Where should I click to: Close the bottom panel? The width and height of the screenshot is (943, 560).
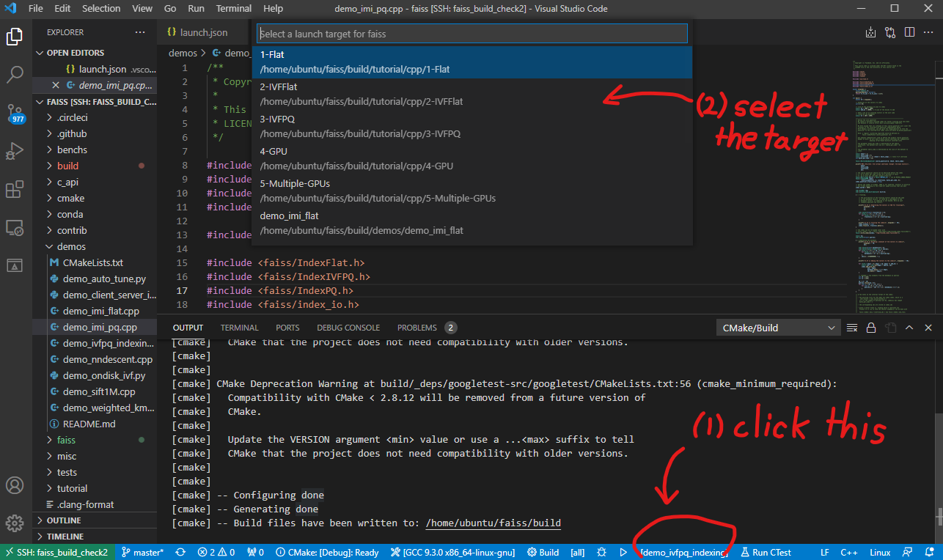[928, 328]
